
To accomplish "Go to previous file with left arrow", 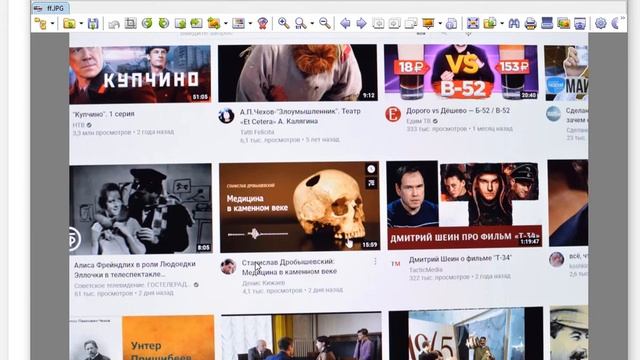I will tap(345, 24).
